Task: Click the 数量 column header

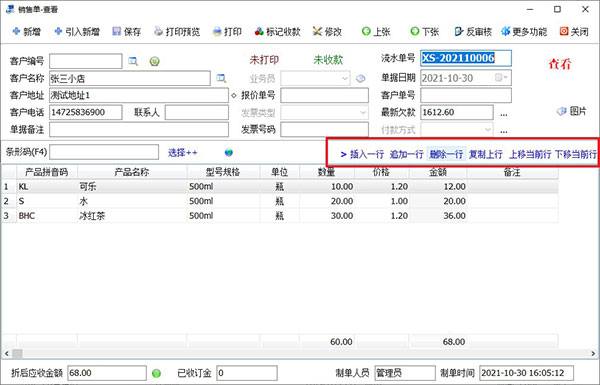Action: (327, 172)
